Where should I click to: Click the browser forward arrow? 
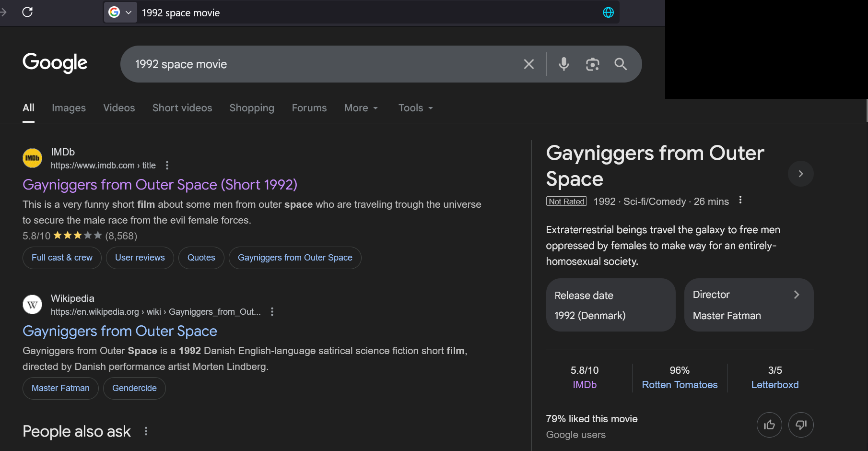click(x=3, y=12)
